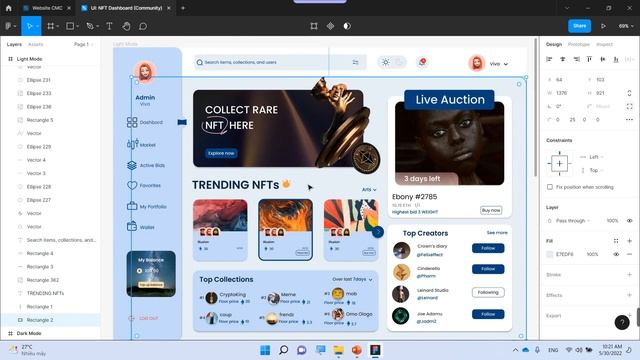The width and height of the screenshot is (640, 360).
Task: Switch to the Inspect tab
Action: 604,44
